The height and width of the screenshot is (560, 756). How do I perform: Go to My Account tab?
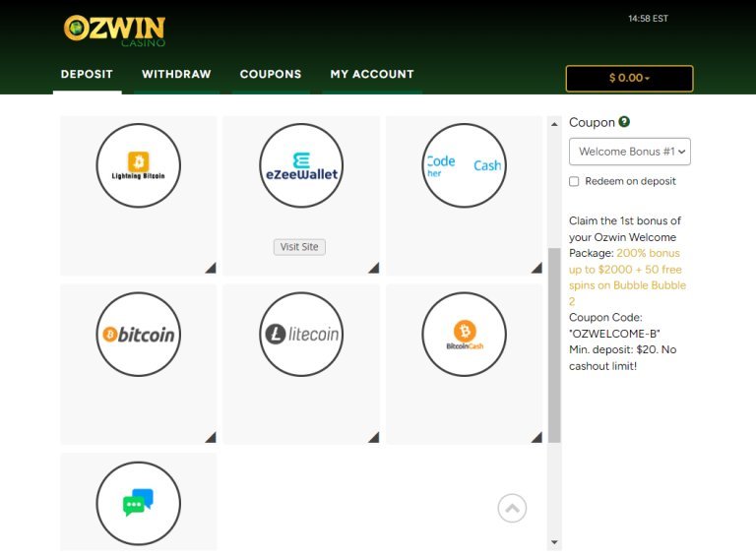[x=372, y=74]
